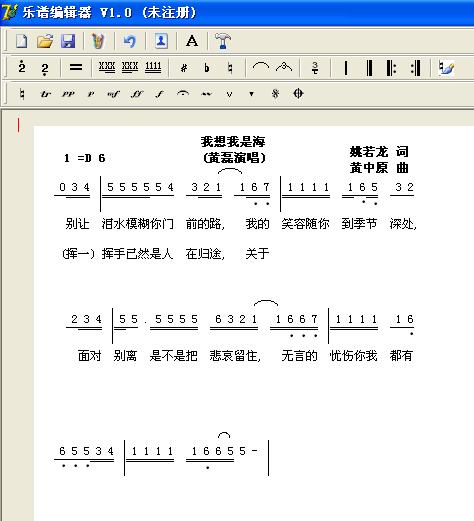Undo the last edit with the blue arrow
The image size is (474, 521).
pyautogui.click(x=129, y=41)
